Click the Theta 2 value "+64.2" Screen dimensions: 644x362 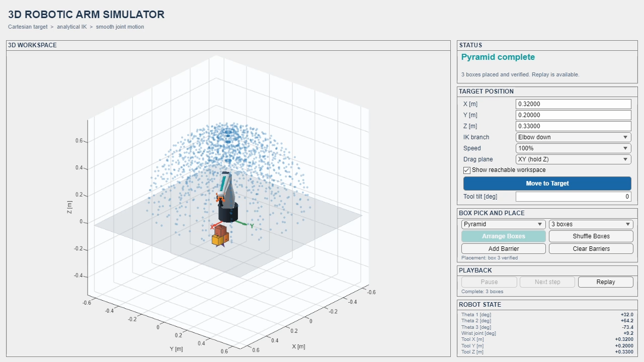pyautogui.click(x=627, y=321)
